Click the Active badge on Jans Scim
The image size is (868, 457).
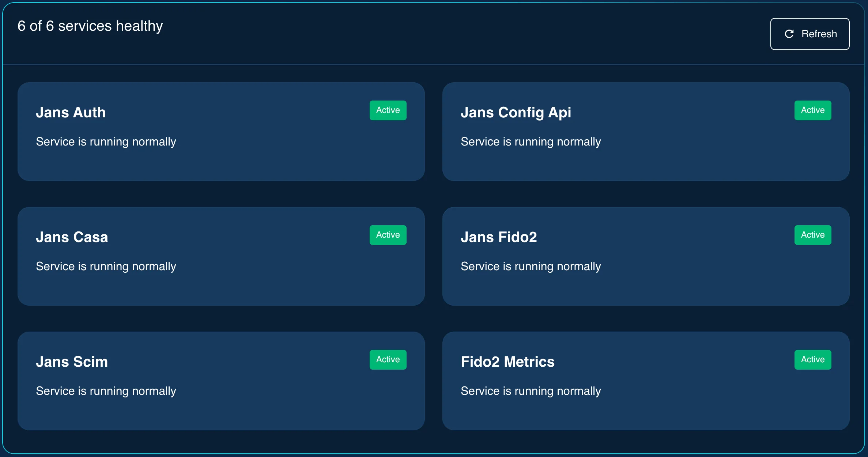388,359
